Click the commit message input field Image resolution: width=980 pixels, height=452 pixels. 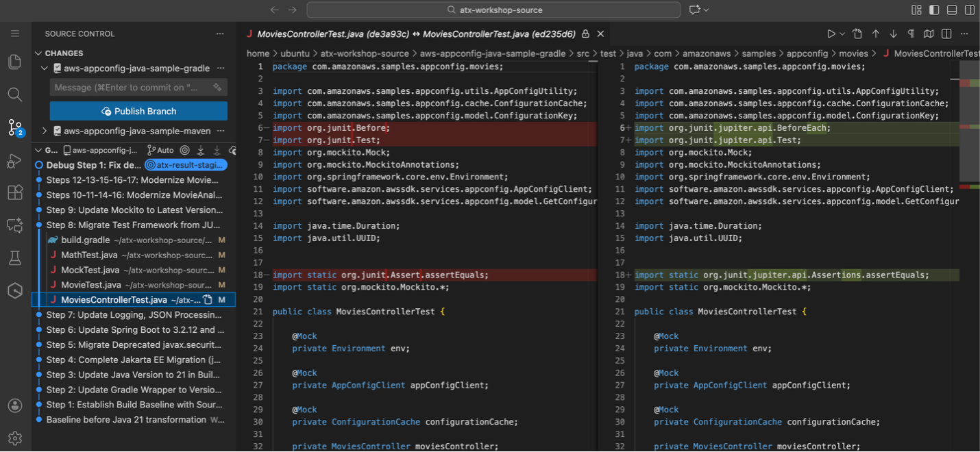pyautogui.click(x=130, y=87)
